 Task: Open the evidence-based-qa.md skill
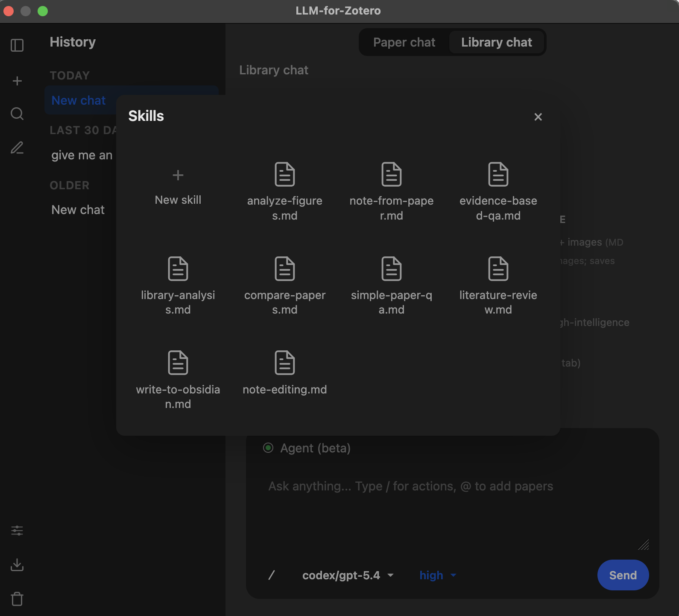click(498, 191)
